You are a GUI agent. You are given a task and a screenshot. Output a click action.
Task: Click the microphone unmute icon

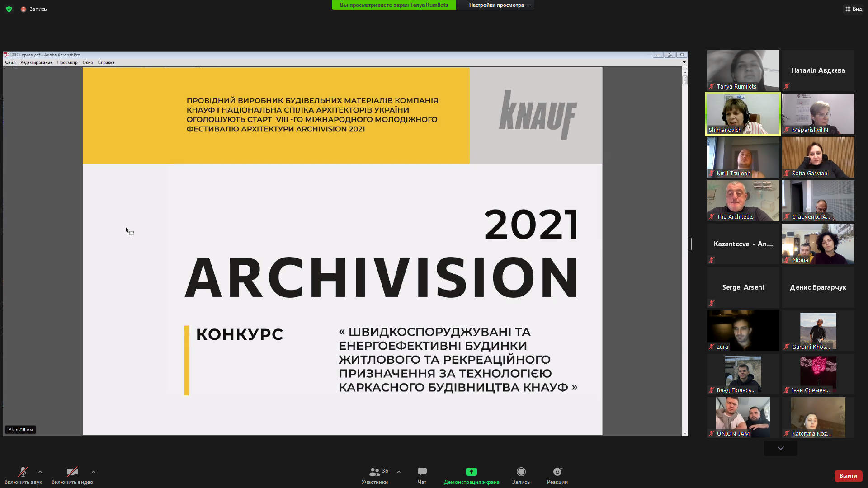point(23,472)
